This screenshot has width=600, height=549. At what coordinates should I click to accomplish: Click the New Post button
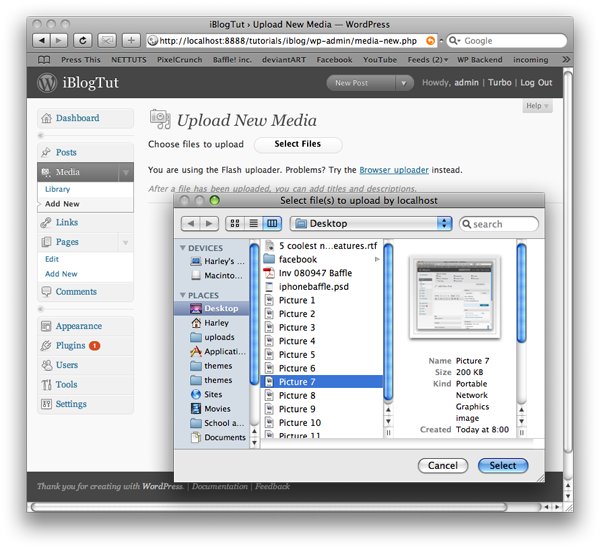point(361,83)
